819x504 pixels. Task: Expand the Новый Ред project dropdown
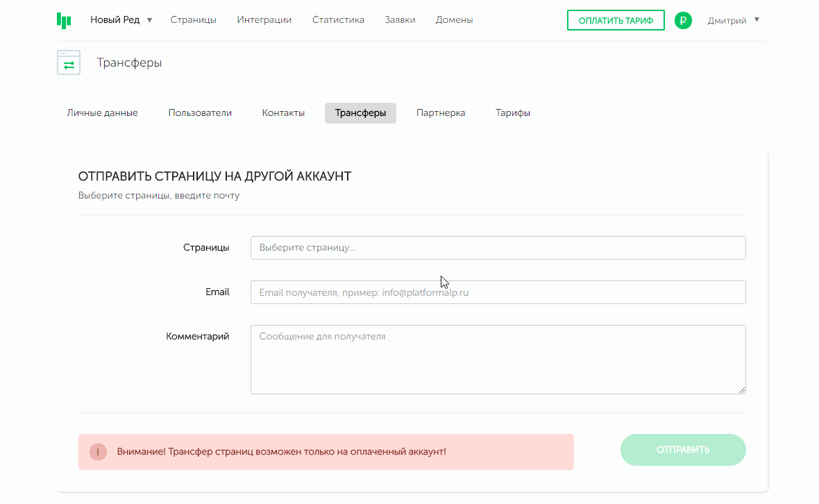(121, 20)
